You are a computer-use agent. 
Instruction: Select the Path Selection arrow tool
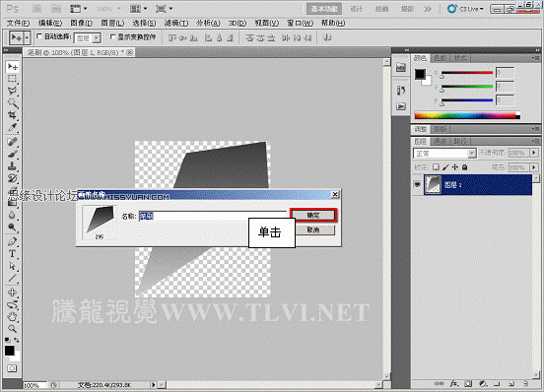12,266
